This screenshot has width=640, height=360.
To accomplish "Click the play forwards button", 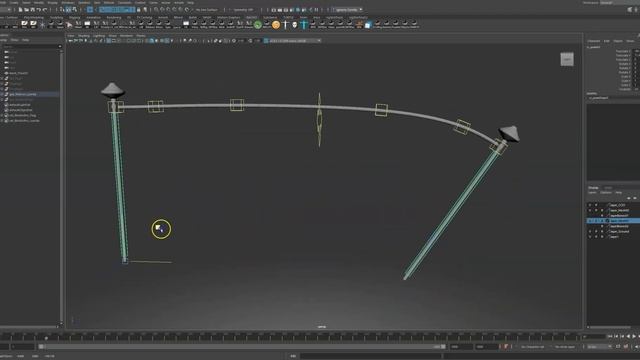I will click(634, 336).
